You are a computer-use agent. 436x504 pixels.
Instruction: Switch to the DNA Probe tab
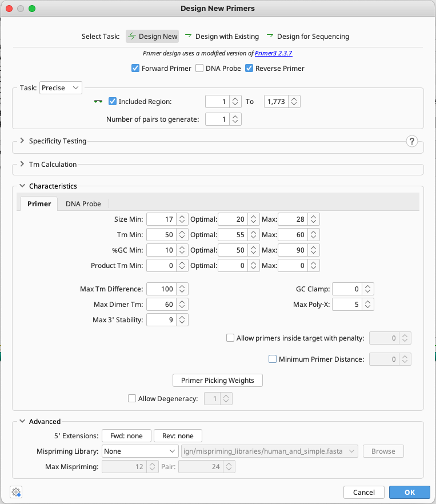point(83,203)
